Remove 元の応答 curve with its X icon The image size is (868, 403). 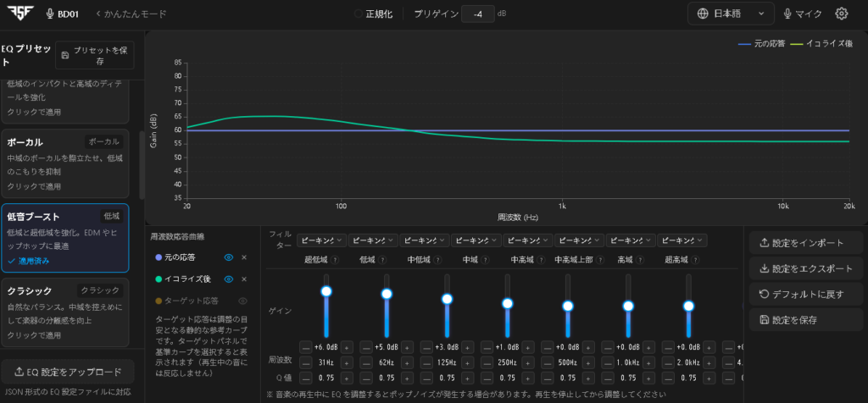[x=243, y=257]
